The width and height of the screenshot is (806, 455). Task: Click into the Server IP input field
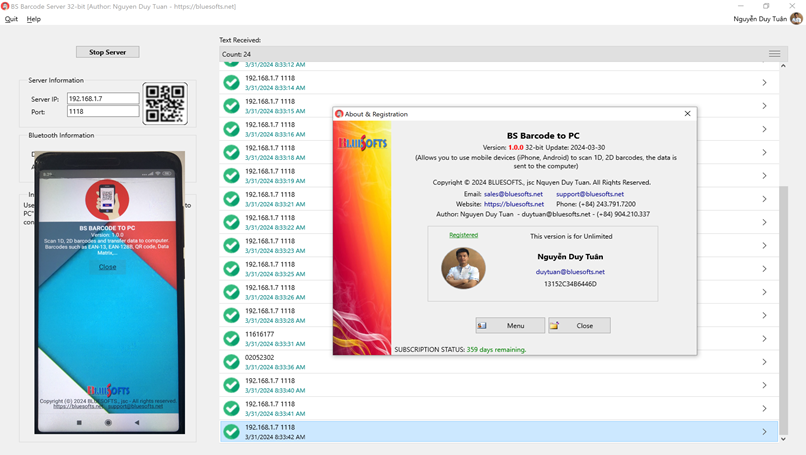pos(103,99)
